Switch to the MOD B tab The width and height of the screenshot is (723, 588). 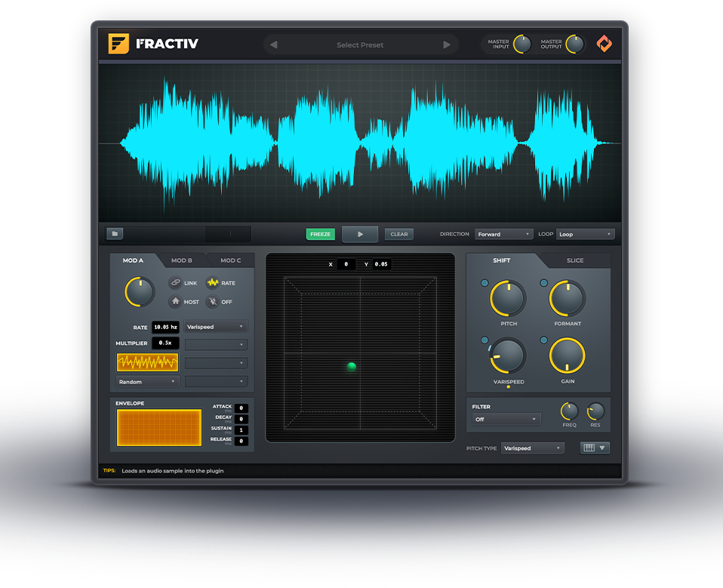(181, 260)
